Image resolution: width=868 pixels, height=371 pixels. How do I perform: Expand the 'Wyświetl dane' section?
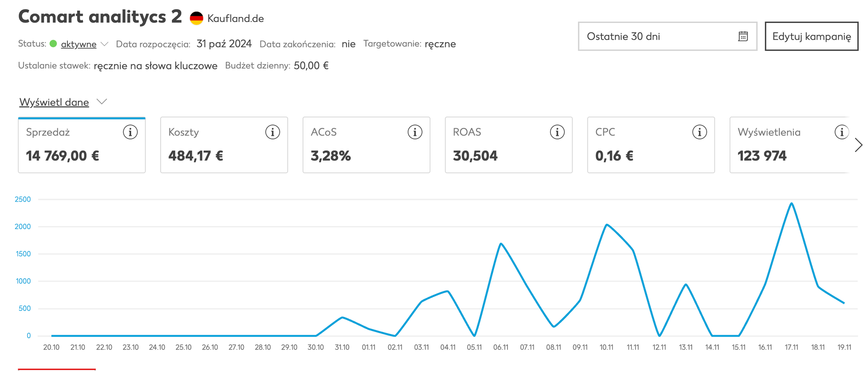pyautogui.click(x=102, y=102)
